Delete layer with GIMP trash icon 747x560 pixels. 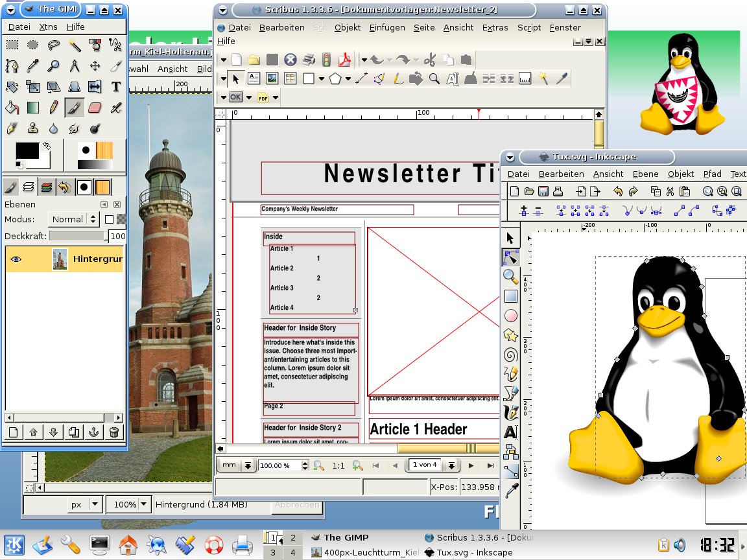tap(113, 432)
